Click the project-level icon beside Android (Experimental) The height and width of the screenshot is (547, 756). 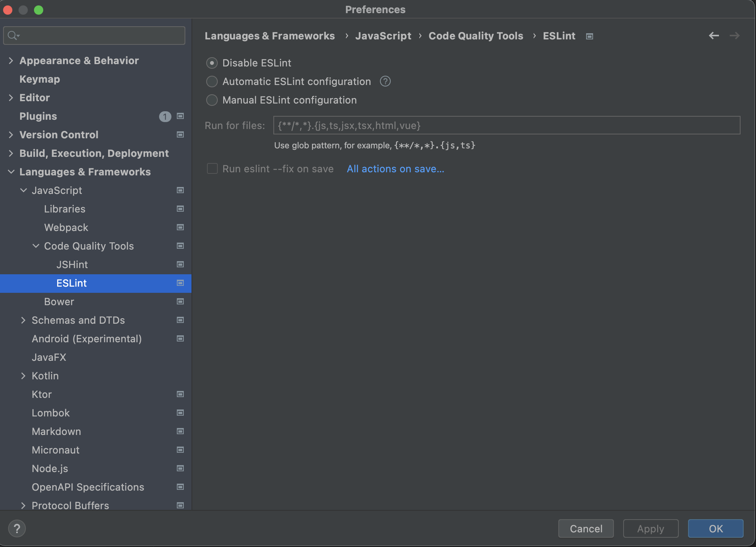pos(180,338)
